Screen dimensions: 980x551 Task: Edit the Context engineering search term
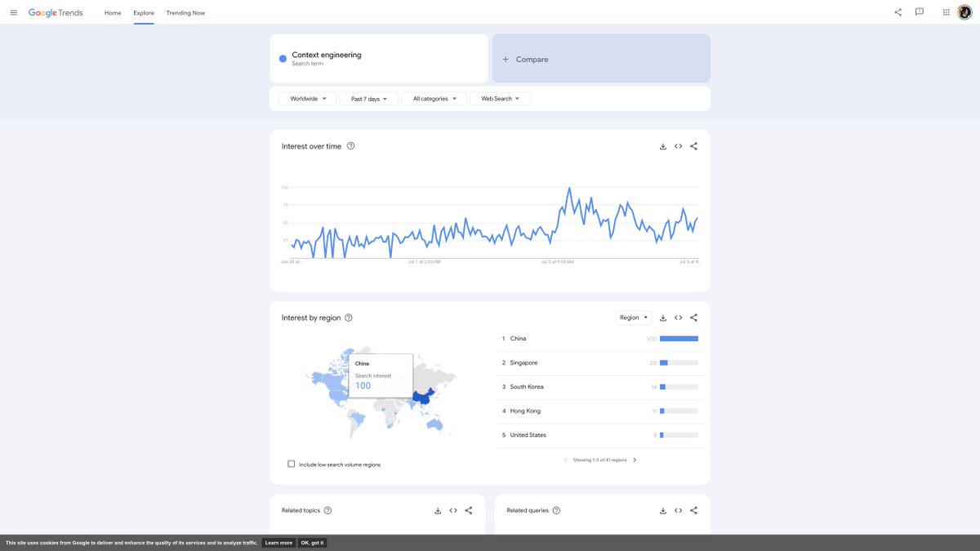(379, 59)
